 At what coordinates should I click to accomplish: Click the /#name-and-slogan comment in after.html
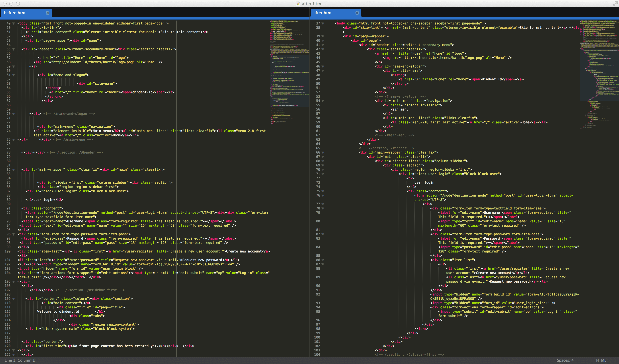click(x=401, y=96)
